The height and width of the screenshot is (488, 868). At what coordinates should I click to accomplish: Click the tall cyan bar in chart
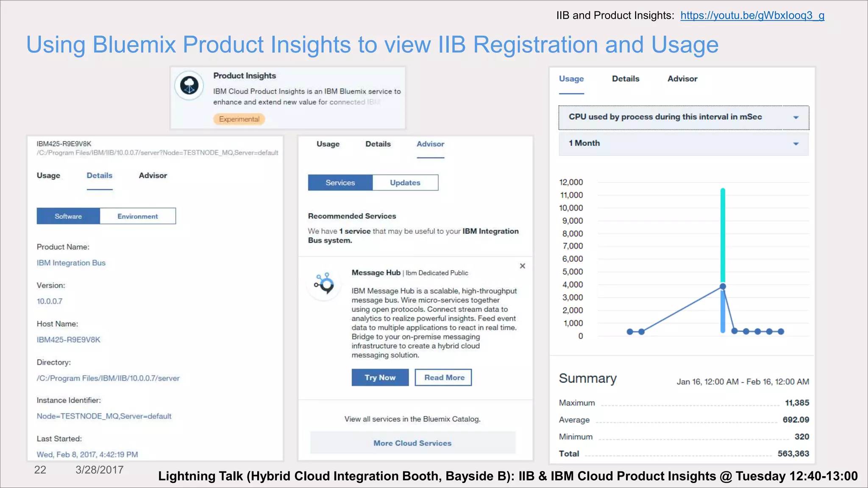723,236
